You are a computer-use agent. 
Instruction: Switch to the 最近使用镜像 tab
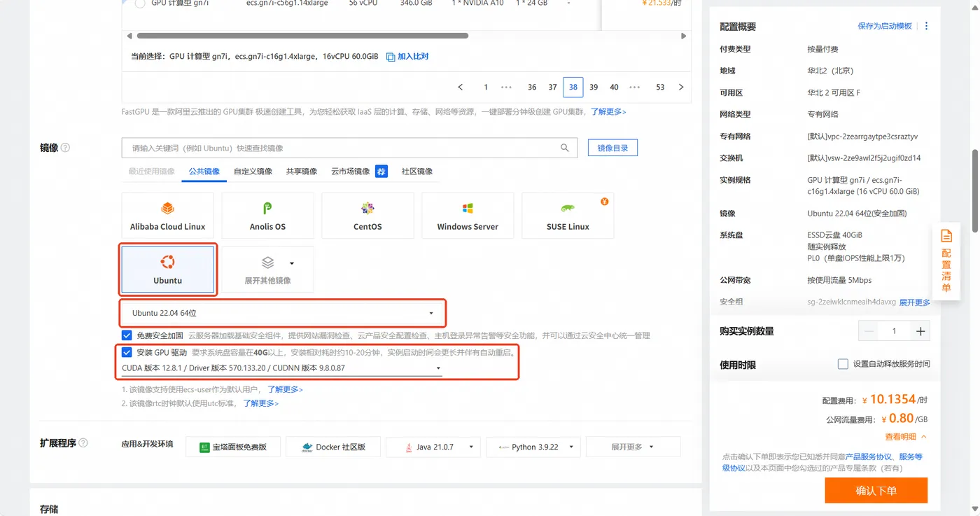[x=151, y=172]
